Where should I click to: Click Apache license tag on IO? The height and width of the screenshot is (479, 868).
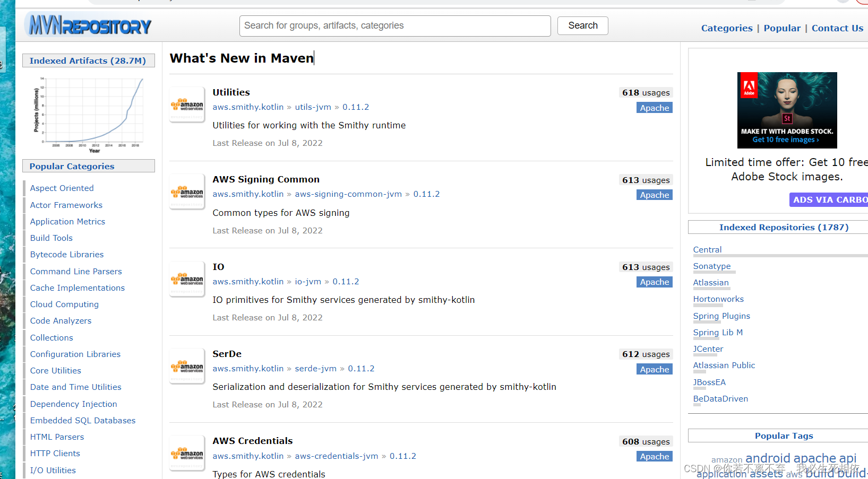click(655, 282)
